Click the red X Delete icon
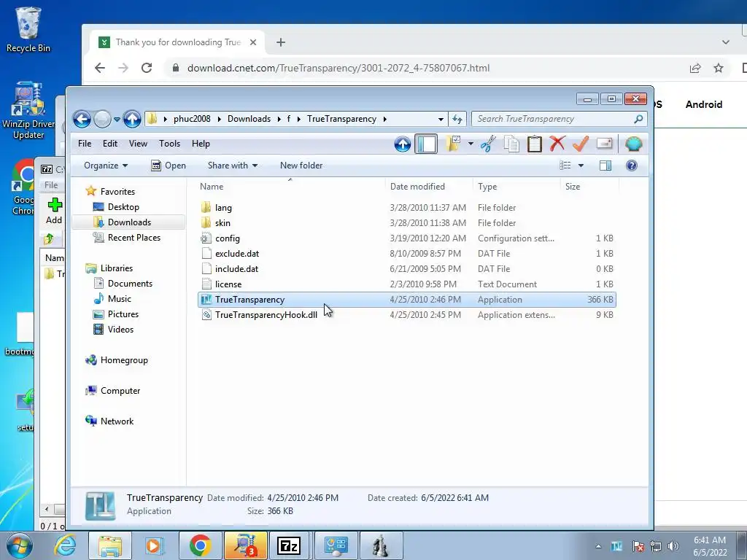The image size is (747, 560). [x=557, y=144]
